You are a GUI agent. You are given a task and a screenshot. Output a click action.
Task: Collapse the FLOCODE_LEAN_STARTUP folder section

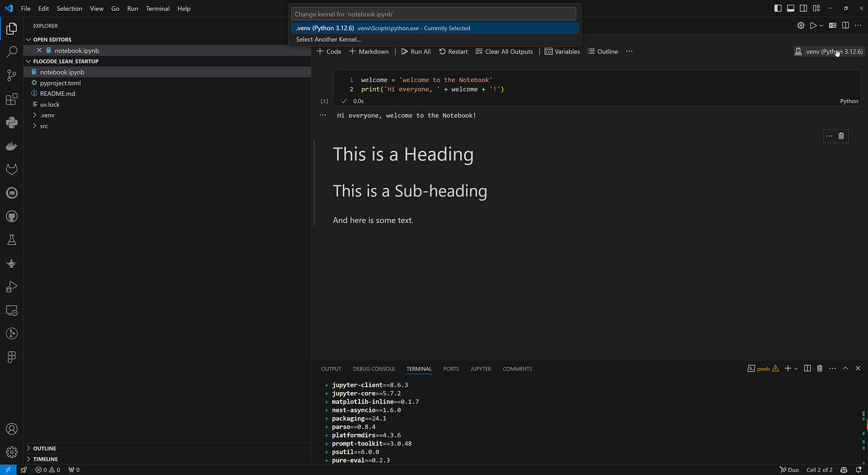[x=29, y=61]
